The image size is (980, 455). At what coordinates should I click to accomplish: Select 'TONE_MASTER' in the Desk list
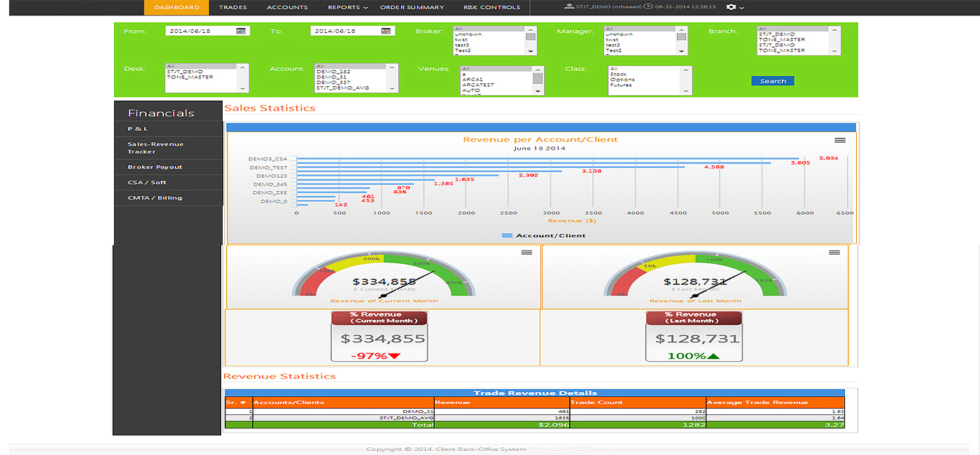point(201,77)
